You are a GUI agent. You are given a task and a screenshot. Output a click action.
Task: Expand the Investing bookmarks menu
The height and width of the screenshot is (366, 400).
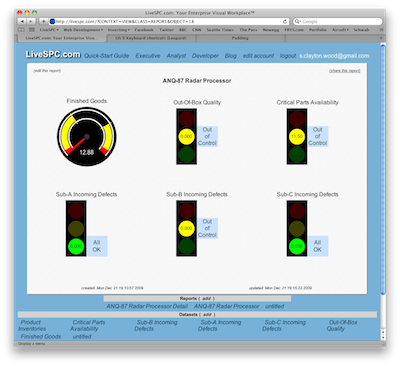119,30
